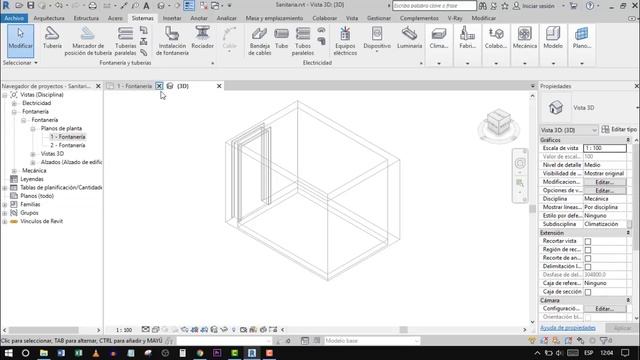
Task: Pick the Bandeja de cables tool
Action: coord(259,41)
